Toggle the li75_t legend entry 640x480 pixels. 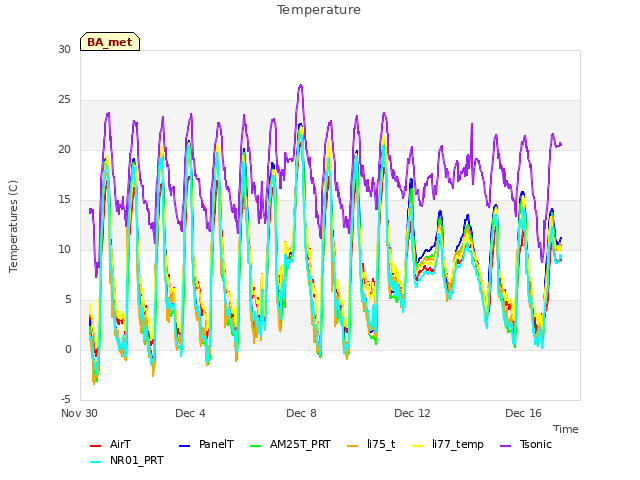pyautogui.click(x=371, y=444)
